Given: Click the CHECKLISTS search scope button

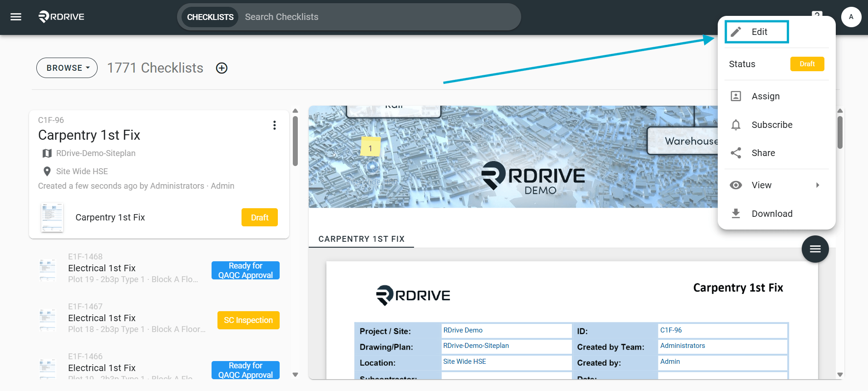Looking at the screenshot, I should (210, 17).
